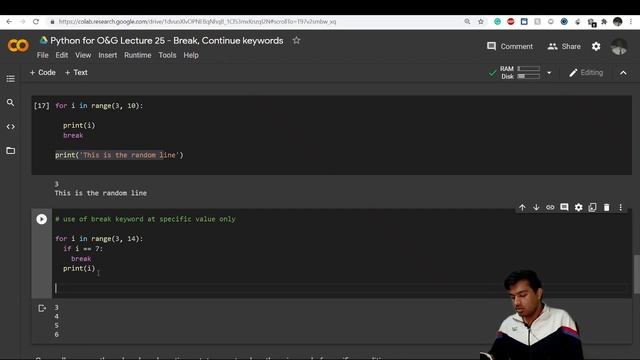Open the View menu
640x360 pixels.
(83, 55)
